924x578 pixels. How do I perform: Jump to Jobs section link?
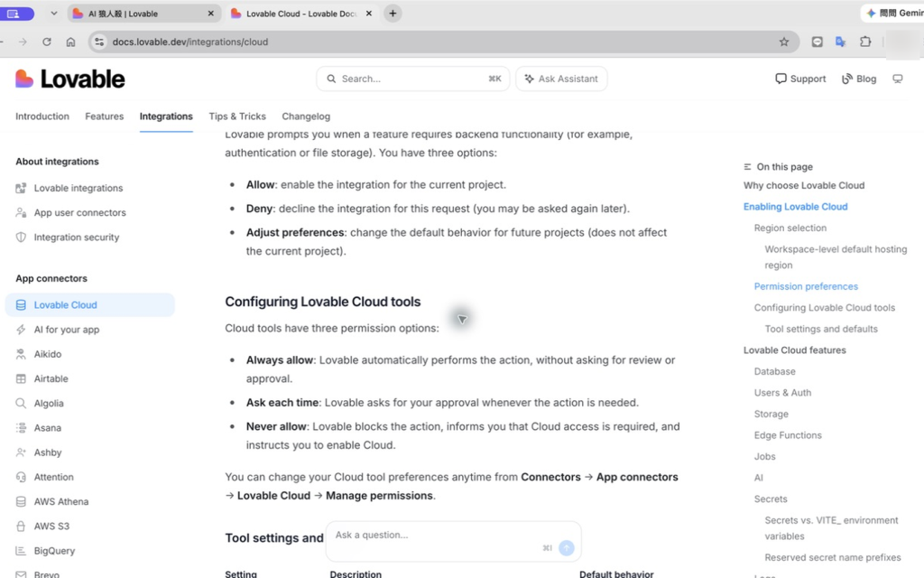tap(764, 456)
